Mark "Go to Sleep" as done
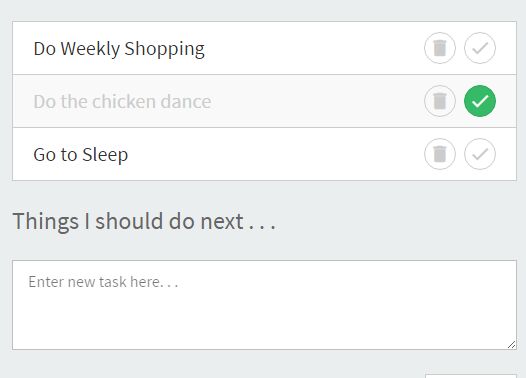The width and height of the screenshot is (526, 378). coord(480,154)
